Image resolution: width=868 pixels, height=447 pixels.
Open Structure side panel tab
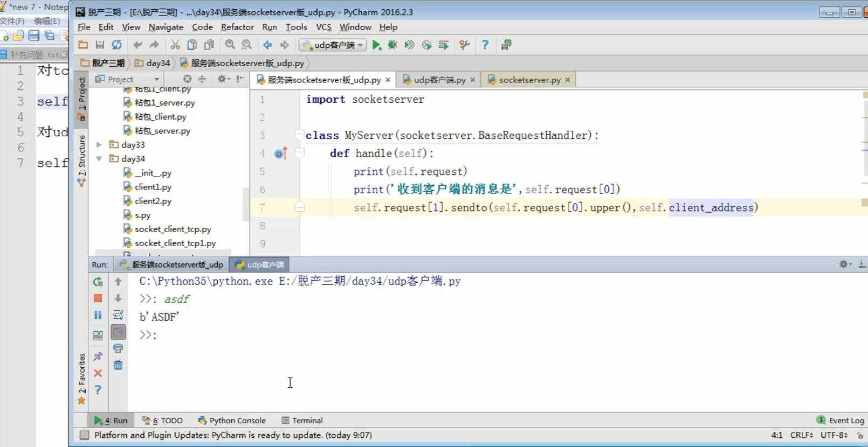[x=82, y=160]
